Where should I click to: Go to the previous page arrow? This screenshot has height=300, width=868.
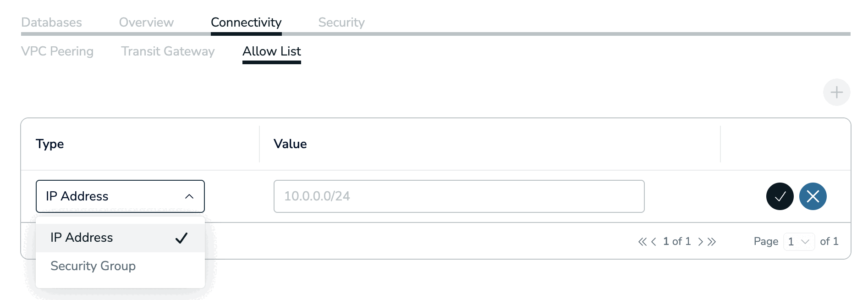[x=654, y=242]
